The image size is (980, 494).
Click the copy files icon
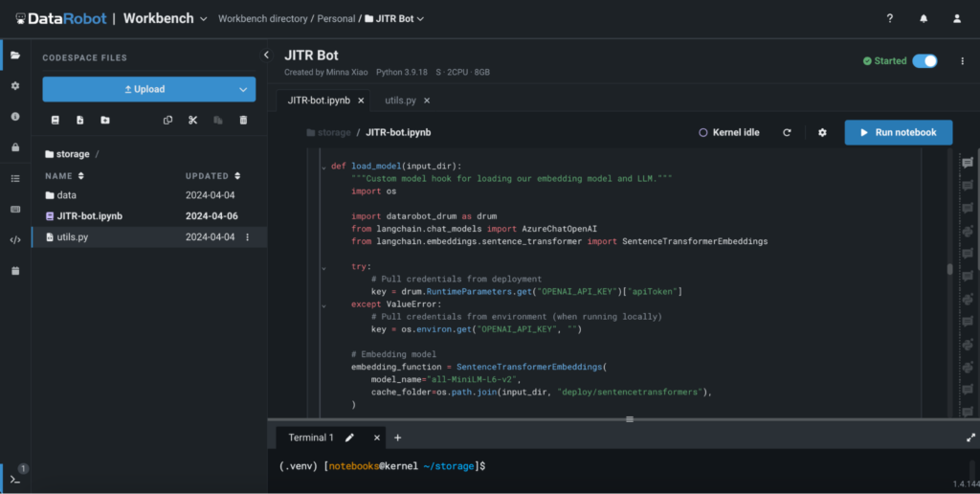(x=168, y=120)
